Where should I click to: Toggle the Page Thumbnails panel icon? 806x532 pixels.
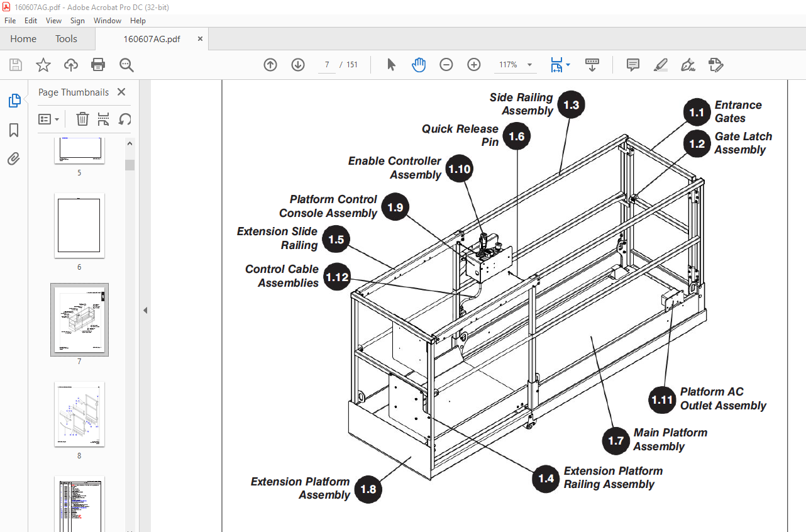(x=14, y=101)
